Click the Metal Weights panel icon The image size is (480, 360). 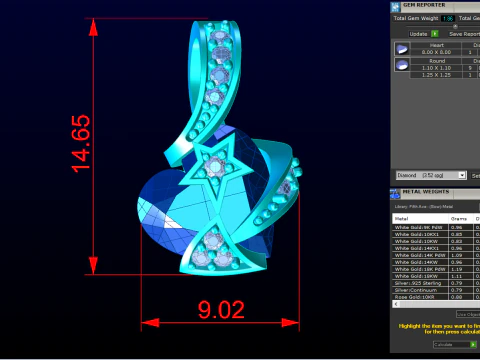395,194
